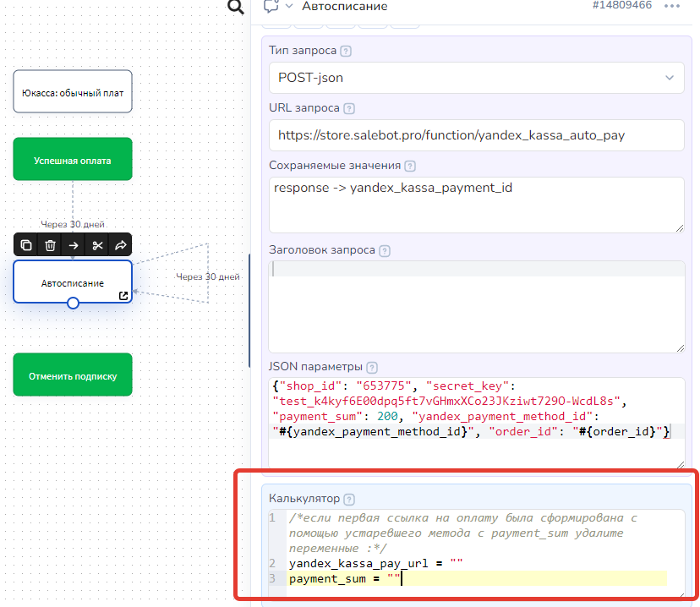The height and width of the screenshot is (607, 700).
Task: Expand the chevron beside Автосписание title
Action: 289,7
